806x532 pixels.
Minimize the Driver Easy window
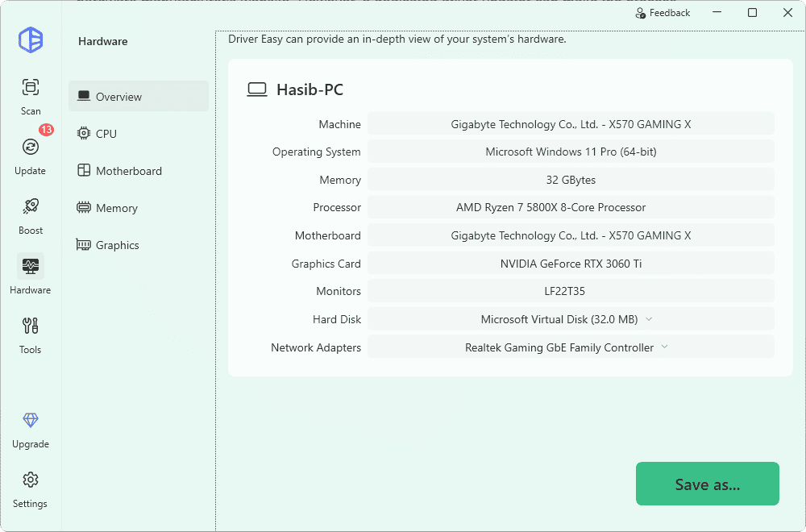[717, 12]
